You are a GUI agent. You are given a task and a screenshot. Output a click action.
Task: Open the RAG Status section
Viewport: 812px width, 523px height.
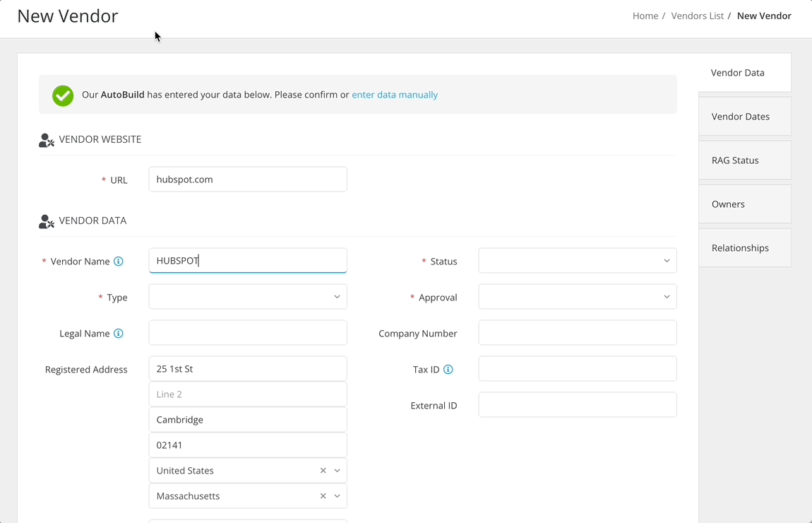click(x=735, y=160)
